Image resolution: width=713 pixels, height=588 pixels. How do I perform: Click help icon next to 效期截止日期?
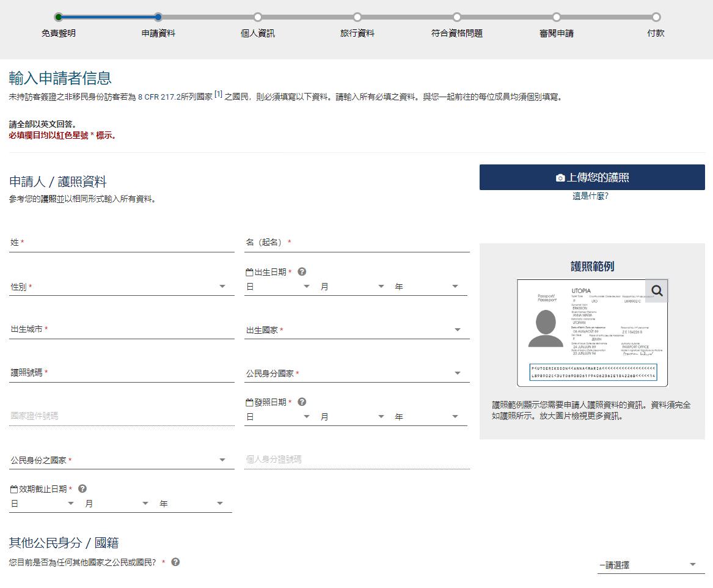[x=82, y=489]
